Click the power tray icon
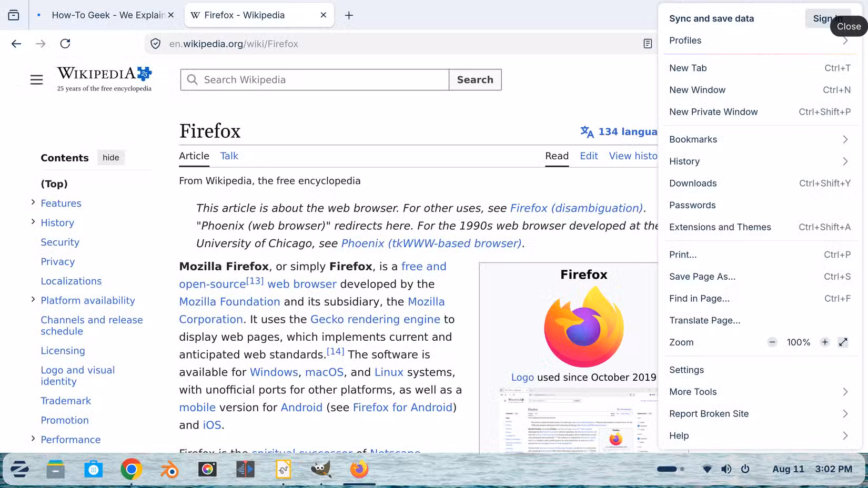The height and width of the screenshot is (488, 868). tap(745, 469)
